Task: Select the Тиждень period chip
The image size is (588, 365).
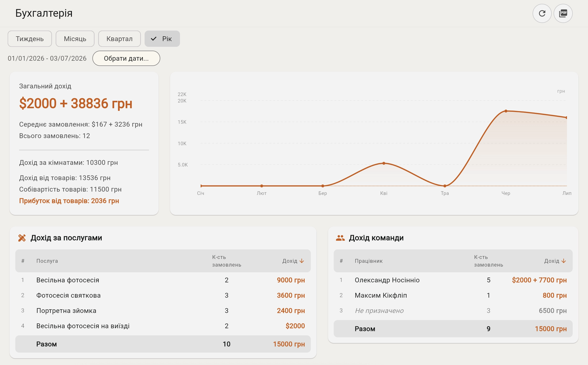Action: (x=30, y=39)
